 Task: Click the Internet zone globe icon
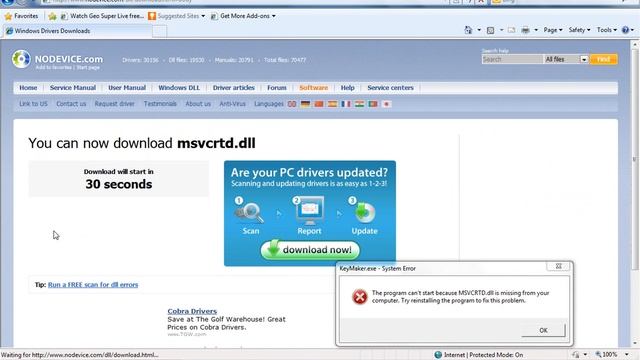pos(438,355)
